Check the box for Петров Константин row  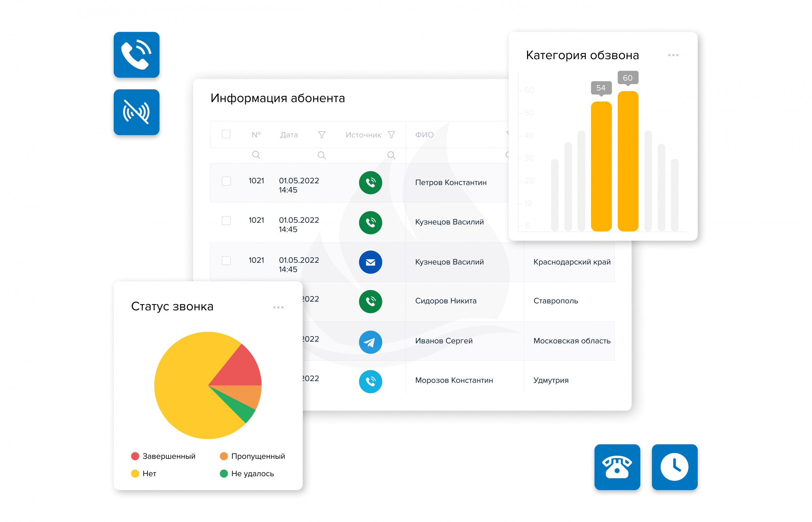tap(226, 181)
